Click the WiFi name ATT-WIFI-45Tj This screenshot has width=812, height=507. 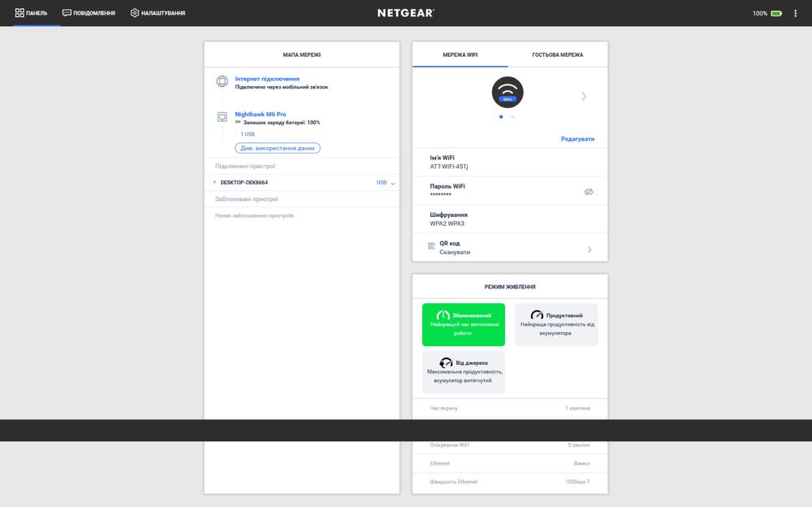tap(448, 167)
